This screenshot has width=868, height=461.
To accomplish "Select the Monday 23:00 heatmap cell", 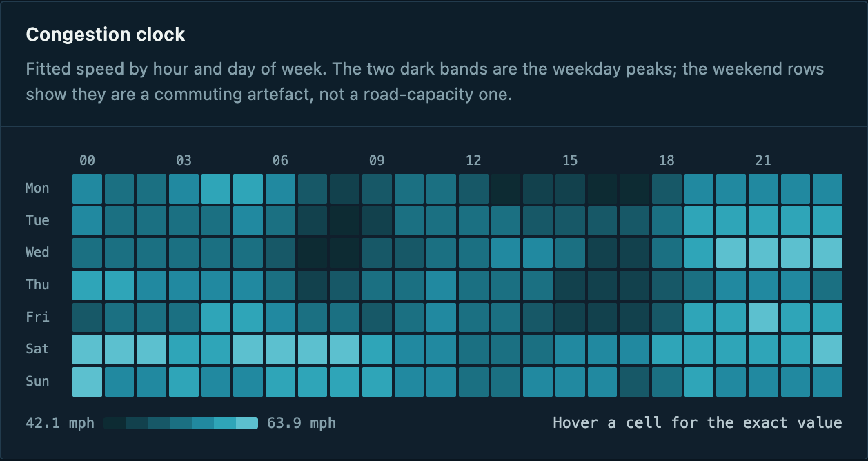I will (827, 188).
